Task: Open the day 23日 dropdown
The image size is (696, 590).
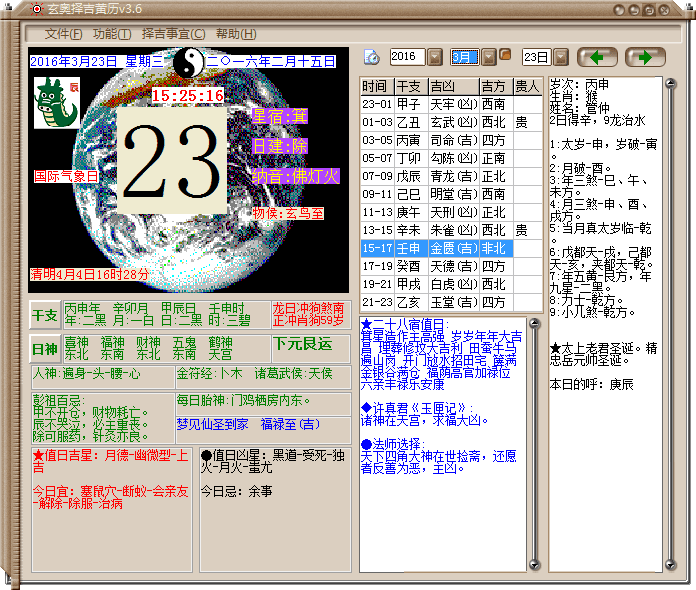Action: click(558, 57)
